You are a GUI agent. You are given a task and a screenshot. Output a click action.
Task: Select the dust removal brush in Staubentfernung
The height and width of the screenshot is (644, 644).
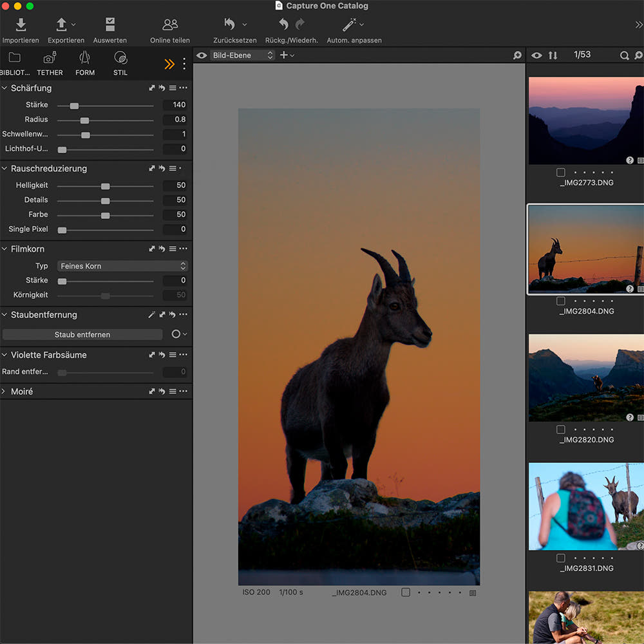(x=151, y=315)
